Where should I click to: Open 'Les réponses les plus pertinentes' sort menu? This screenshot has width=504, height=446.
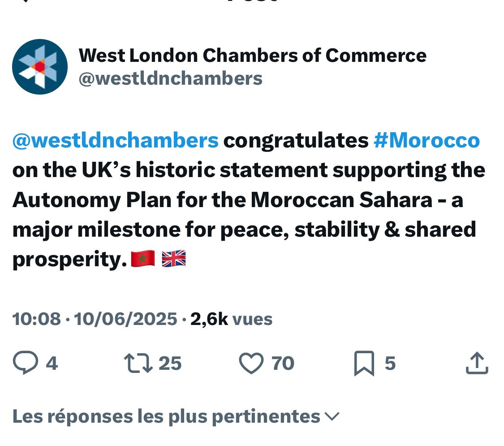[176, 416]
